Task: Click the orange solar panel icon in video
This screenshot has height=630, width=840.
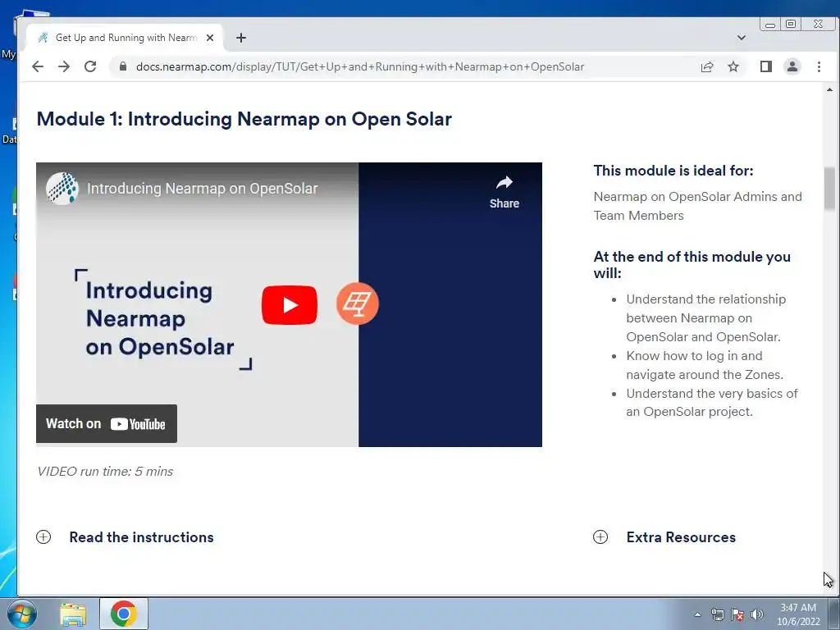Action: [358, 304]
